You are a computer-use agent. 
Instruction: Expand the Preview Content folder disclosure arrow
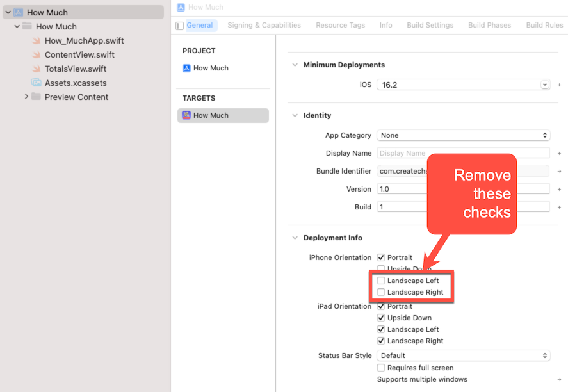click(26, 96)
